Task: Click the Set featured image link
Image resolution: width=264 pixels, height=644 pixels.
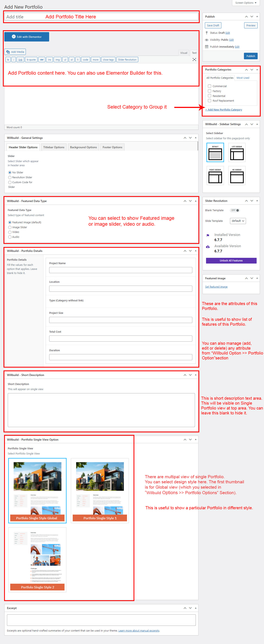Action: tap(216, 287)
